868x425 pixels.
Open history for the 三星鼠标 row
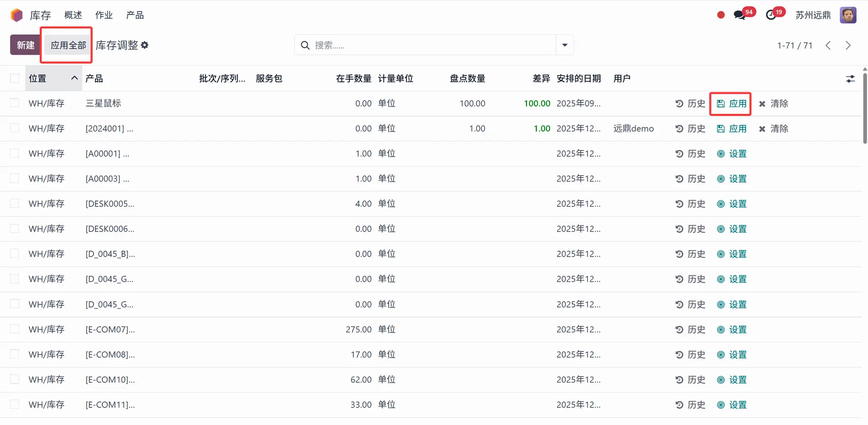point(690,103)
